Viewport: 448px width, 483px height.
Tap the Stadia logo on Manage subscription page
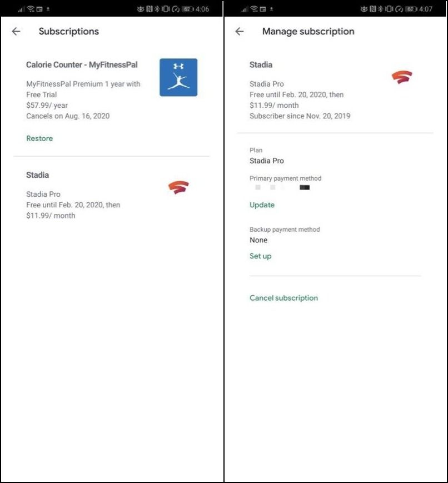pyautogui.click(x=402, y=78)
